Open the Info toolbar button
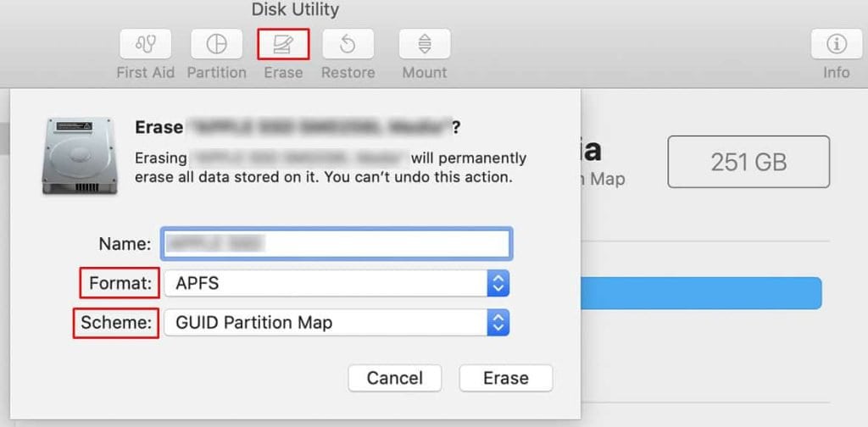868x427 pixels. (x=837, y=44)
